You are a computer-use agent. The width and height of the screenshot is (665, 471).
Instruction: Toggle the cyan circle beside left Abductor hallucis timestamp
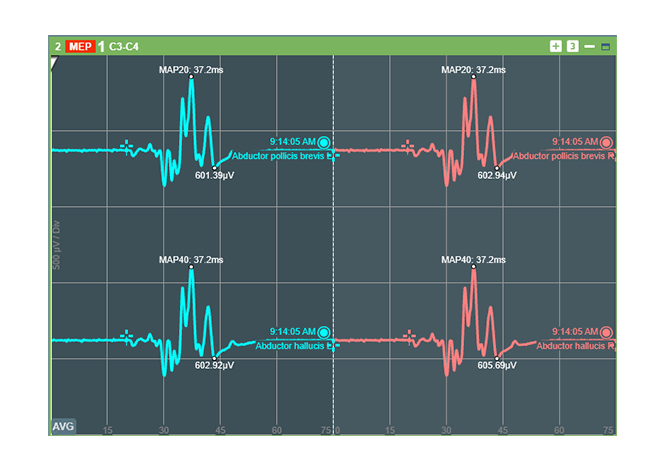324,331
